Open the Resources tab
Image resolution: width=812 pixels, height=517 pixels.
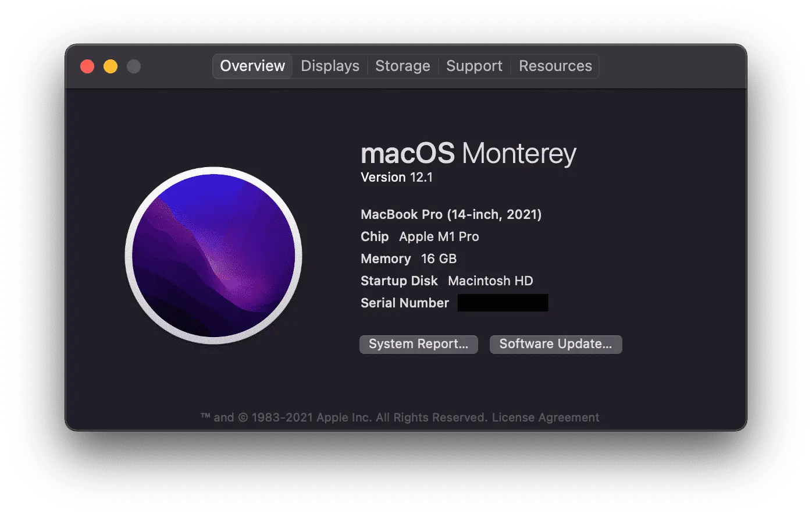click(555, 66)
